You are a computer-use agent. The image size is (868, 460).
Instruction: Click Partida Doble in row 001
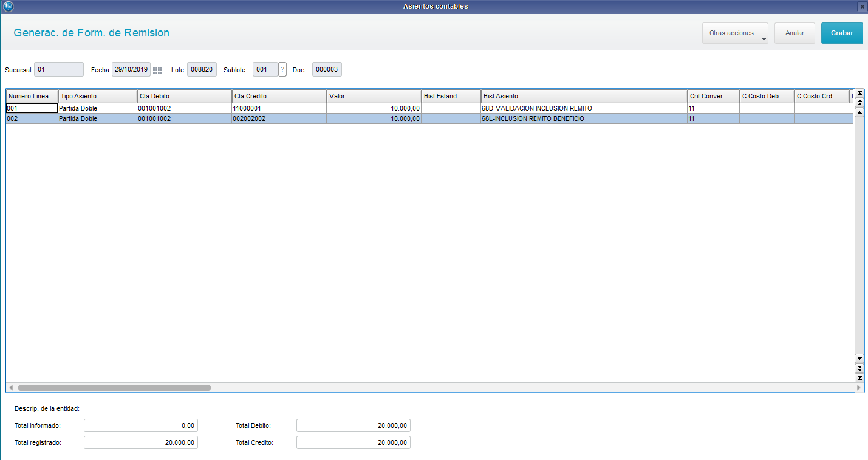coord(98,108)
